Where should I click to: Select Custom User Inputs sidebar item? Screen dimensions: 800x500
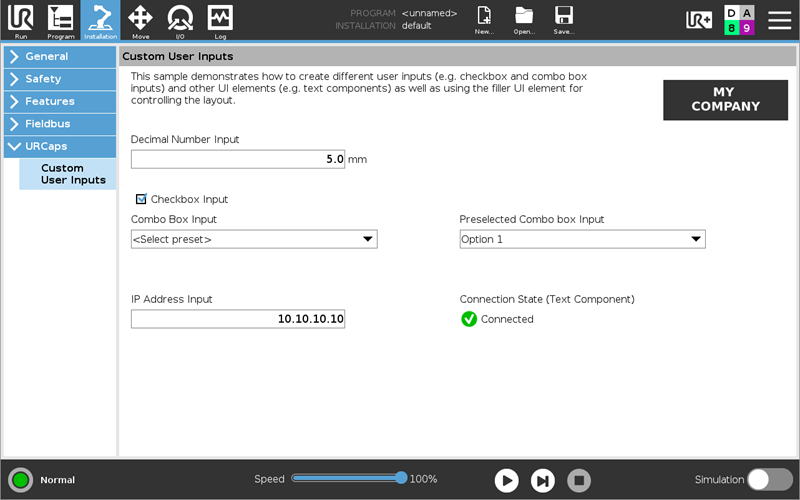coord(68,174)
